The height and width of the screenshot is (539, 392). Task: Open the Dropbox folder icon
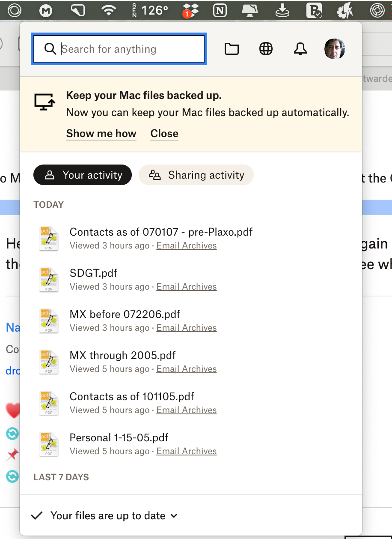(x=232, y=49)
